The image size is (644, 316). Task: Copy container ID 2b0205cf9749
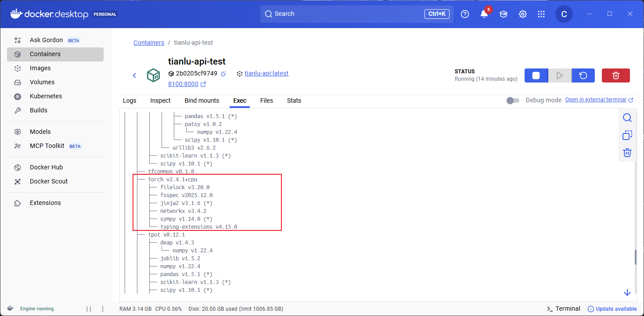coord(223,74)
